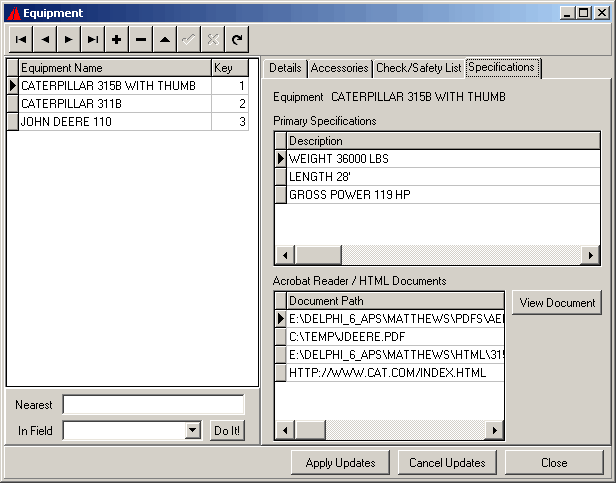This screenshot has width=616, height=483.
Task: Select GROSS POWER 119 HP row
Action: pos(443,195)
